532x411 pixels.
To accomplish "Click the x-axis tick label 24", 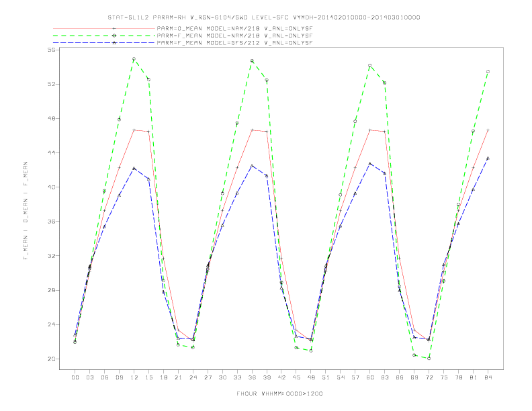I will 193,377.
